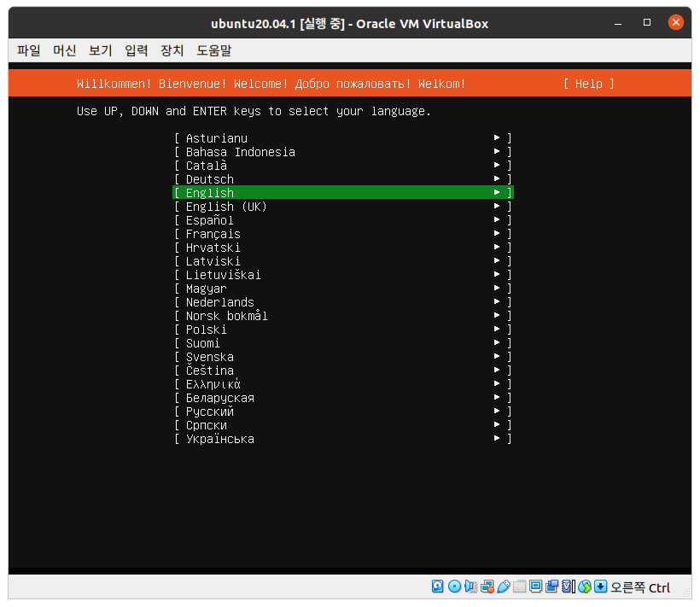Select the Norsk bokmål language text
The width and height of the screenshot is (700, 607).
point(227,316)
